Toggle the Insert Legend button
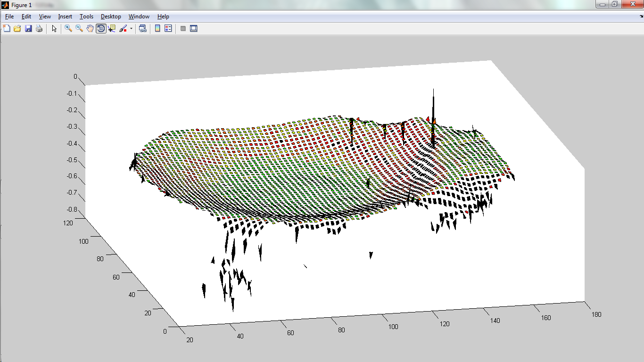Viewport: 644px width, 362px height. [x=168, y=29]
